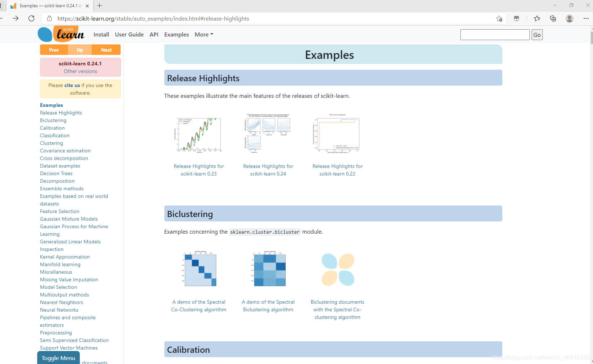Viewport: 593px width, 364px height.
Task: Open sidebar Ensemble methods link
Action: (62, 188)
